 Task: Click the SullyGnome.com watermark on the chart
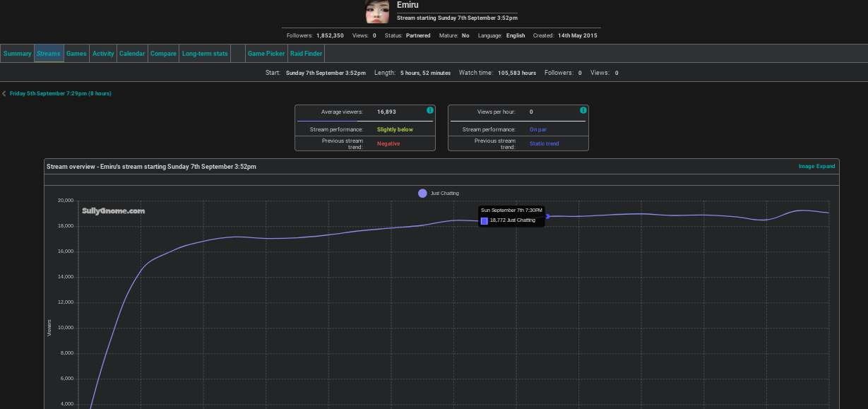tap(113, 211)
